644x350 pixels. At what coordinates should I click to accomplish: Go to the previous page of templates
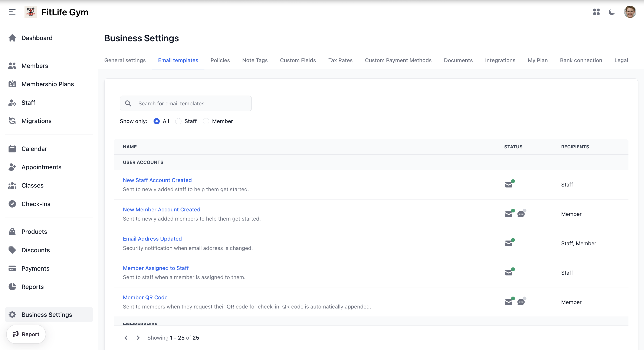coord(126,337)
